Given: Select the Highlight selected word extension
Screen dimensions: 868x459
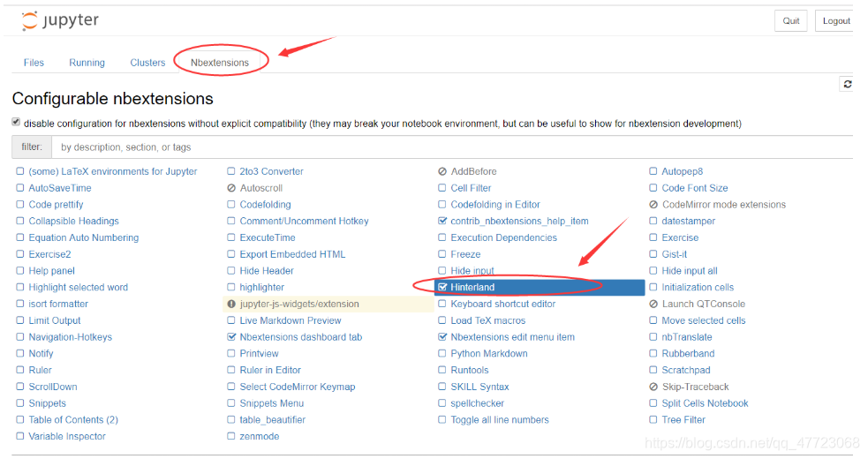Looking at the screenshot, I should point(78,288).
